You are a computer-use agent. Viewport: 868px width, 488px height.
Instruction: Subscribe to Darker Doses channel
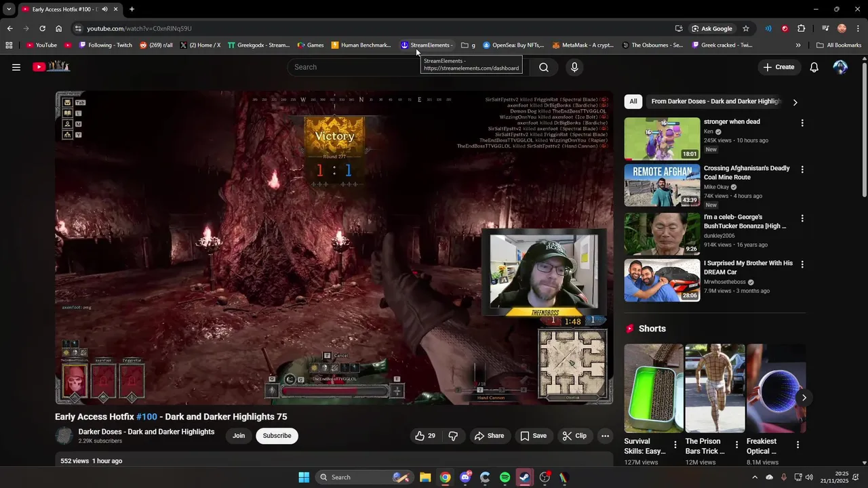tap(277, 436)
